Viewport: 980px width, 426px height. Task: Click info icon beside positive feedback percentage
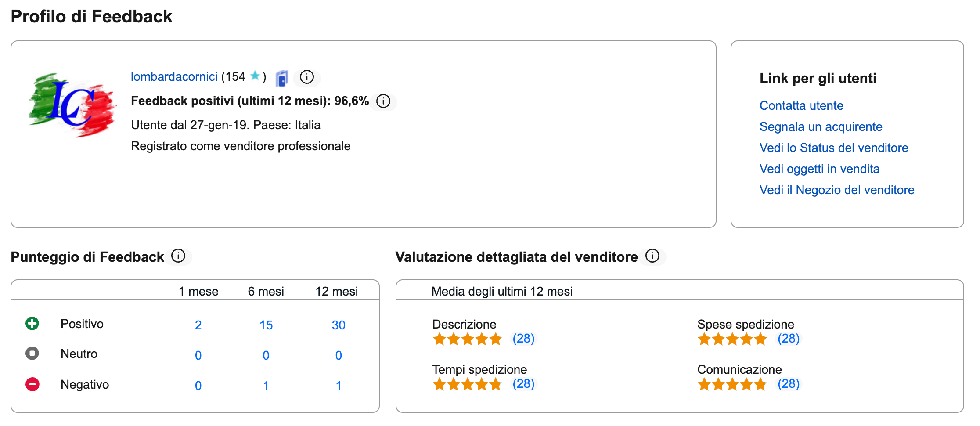coord(383,101)
